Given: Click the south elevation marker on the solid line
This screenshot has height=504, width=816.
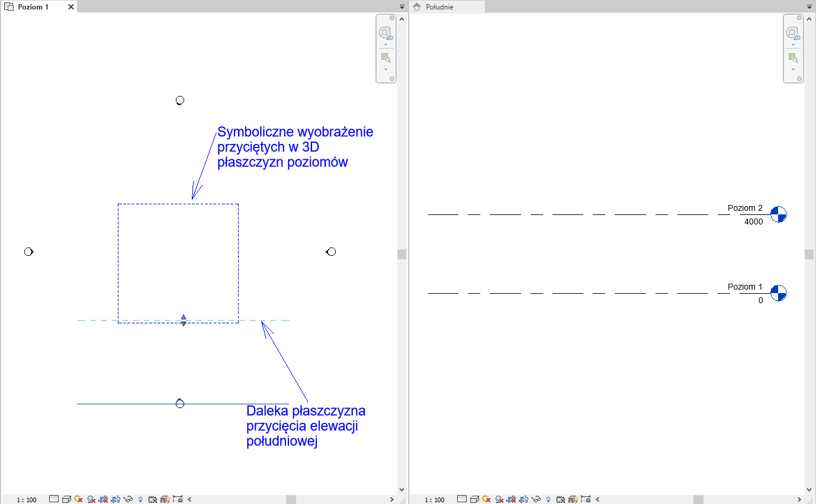Looking at the screenshot, I should (x=180, y=403).
